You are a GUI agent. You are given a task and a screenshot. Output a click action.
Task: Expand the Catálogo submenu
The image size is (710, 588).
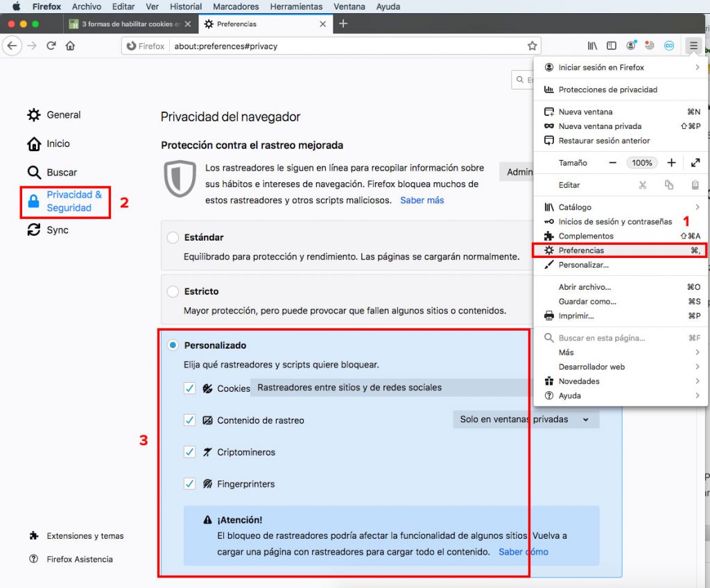click(x=621, y=207)
